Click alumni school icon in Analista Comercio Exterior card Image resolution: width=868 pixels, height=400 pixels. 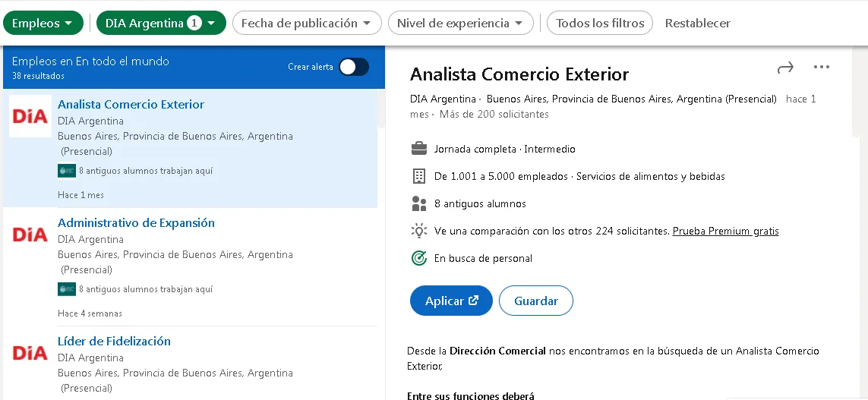(x=66, y=171)
